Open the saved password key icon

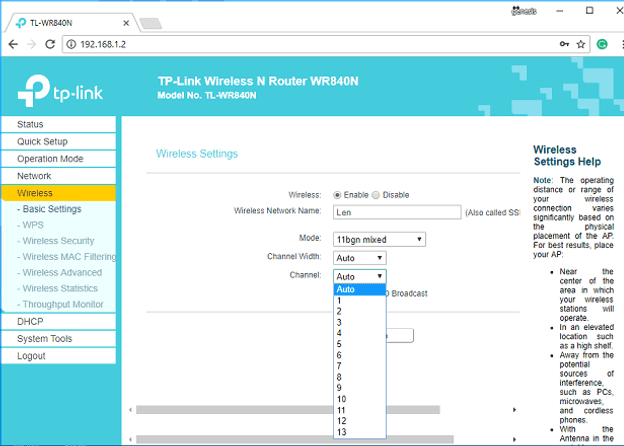coord(564,44)
